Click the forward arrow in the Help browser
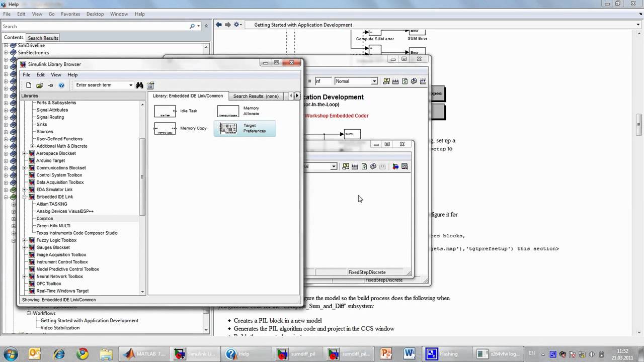This screenshot has height=362, width=644. click(x=227, y=25)
